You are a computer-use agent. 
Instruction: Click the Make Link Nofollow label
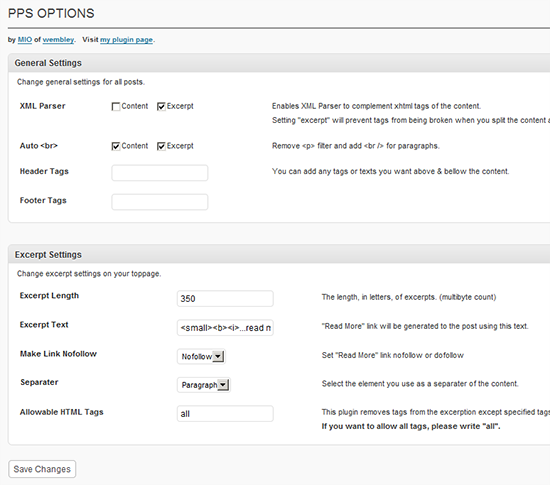pyautogui.click(x=58, y=353)
